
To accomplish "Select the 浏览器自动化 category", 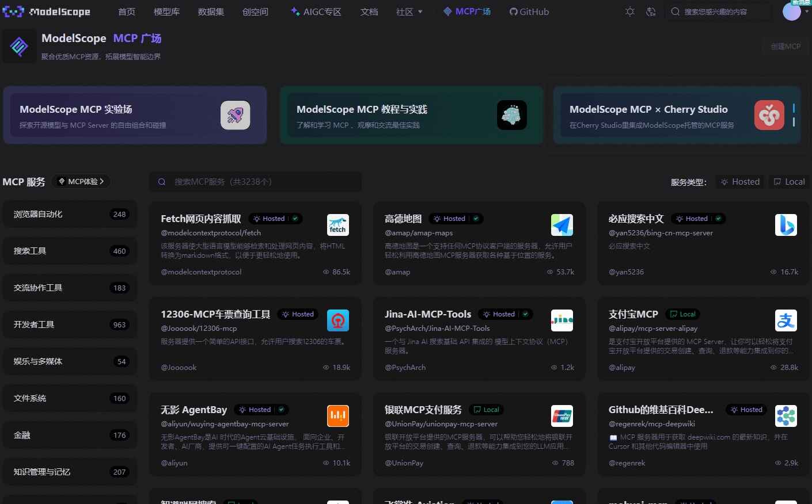I will click(x=70, y=214).
